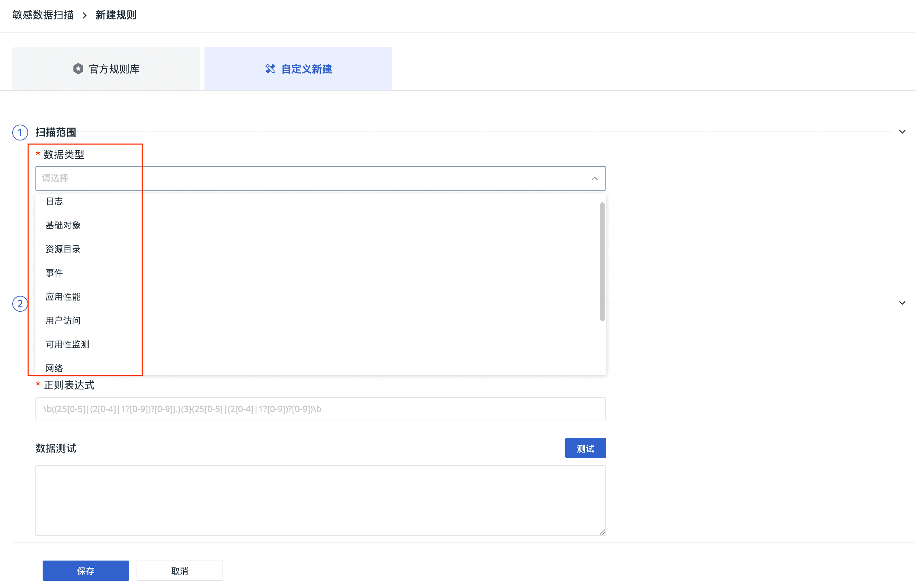916x588 pixels.
Task: Click the text area resize handle
Action: coord(602,532)
